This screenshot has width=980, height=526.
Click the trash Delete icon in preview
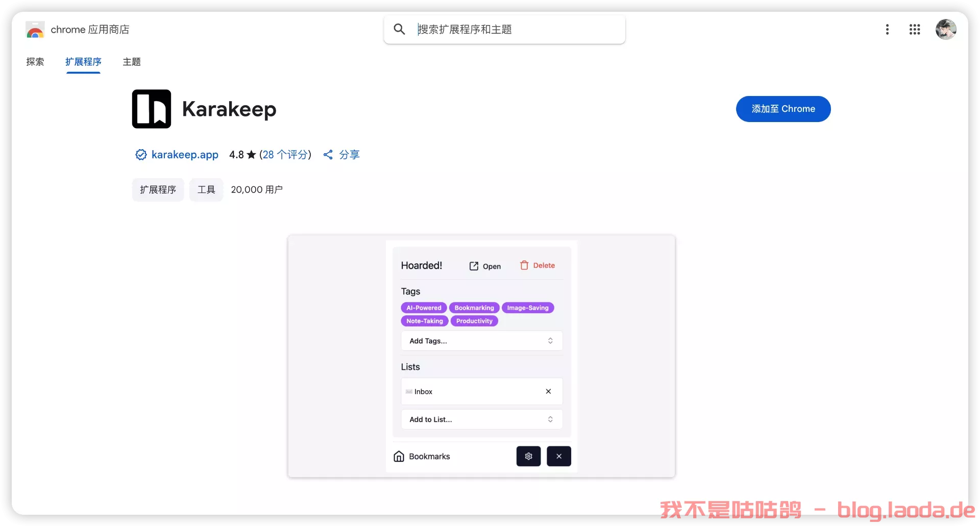point(524,265)
